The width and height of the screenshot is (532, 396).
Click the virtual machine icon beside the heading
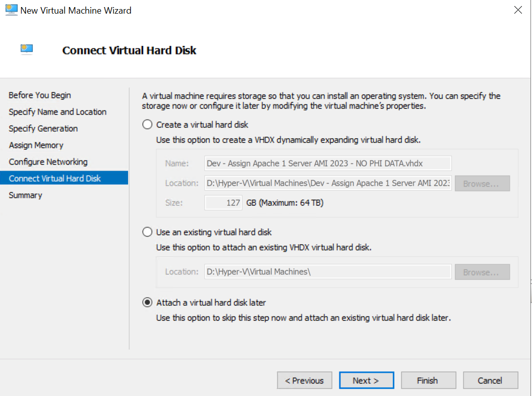26,50
